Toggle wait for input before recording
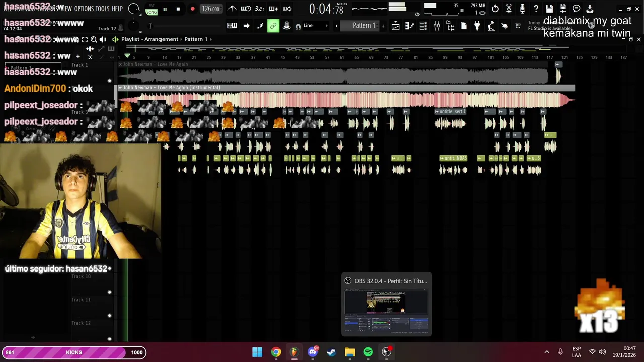 246,9
